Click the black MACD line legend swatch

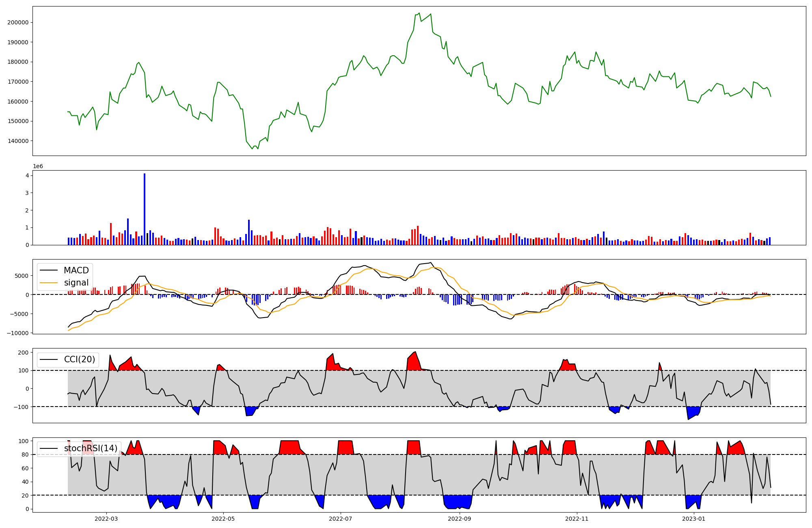pos(49,270)
